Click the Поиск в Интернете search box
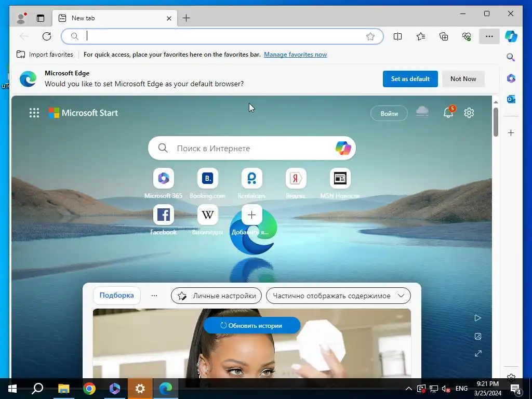Image resolution: width=532 pixels, height=399 pixels. pyautogui.click(x=252, y=148)
